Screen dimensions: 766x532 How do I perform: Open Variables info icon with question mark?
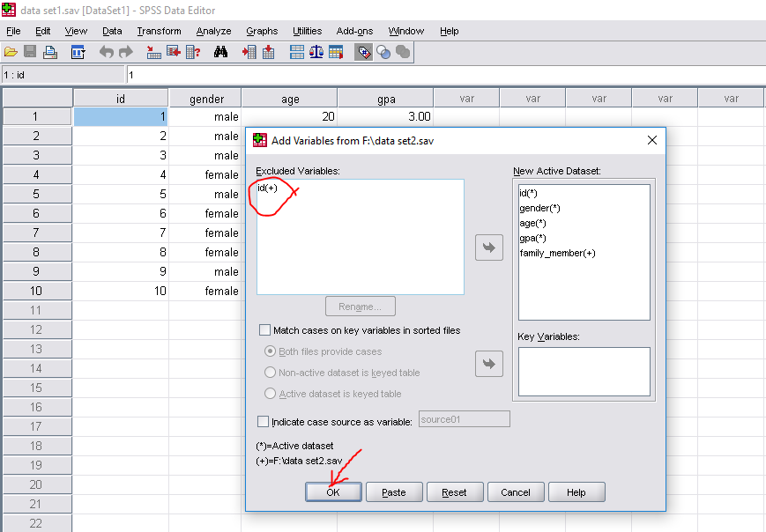tap(193, 52)
